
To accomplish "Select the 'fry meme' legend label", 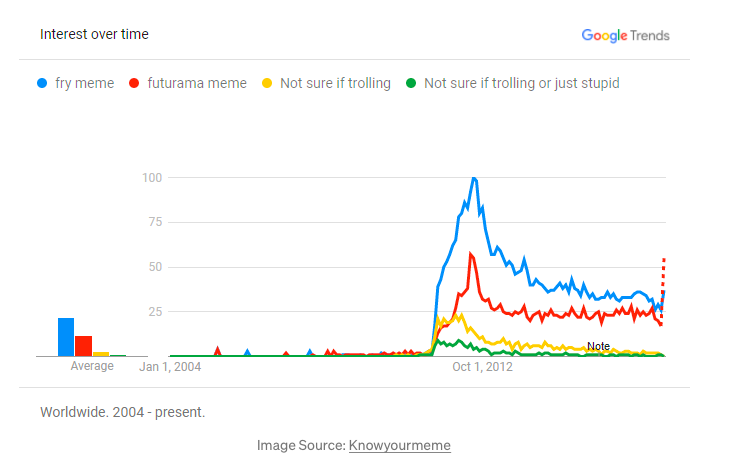I will coord(84,83).
